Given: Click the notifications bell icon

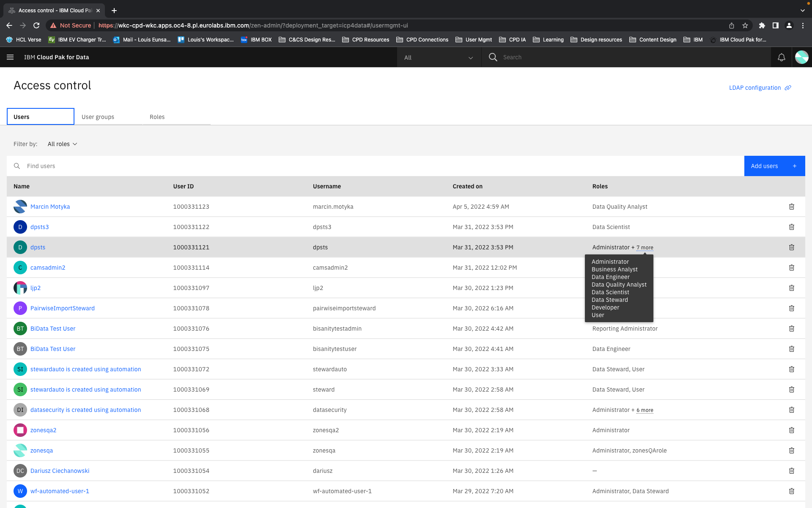Looking at the screenshot, I should pos(781,57).
